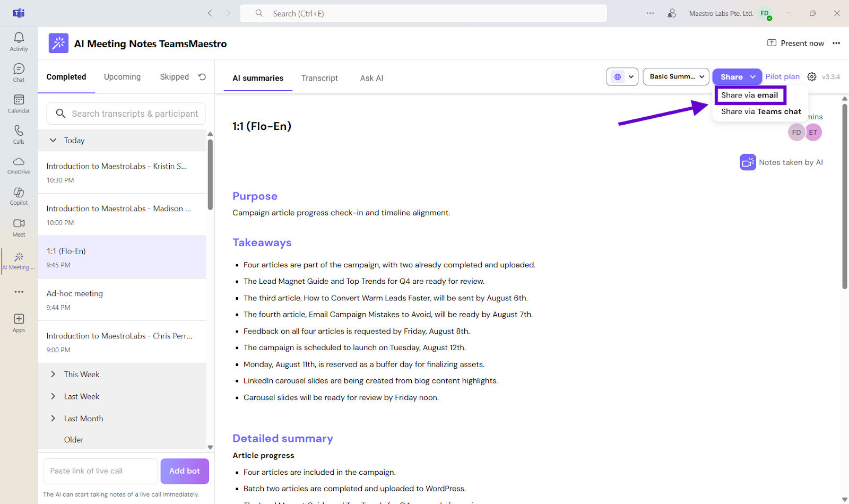The image size is (849, 504).
Task: Switch to the Upcoming tab
Action: (122, 77)
